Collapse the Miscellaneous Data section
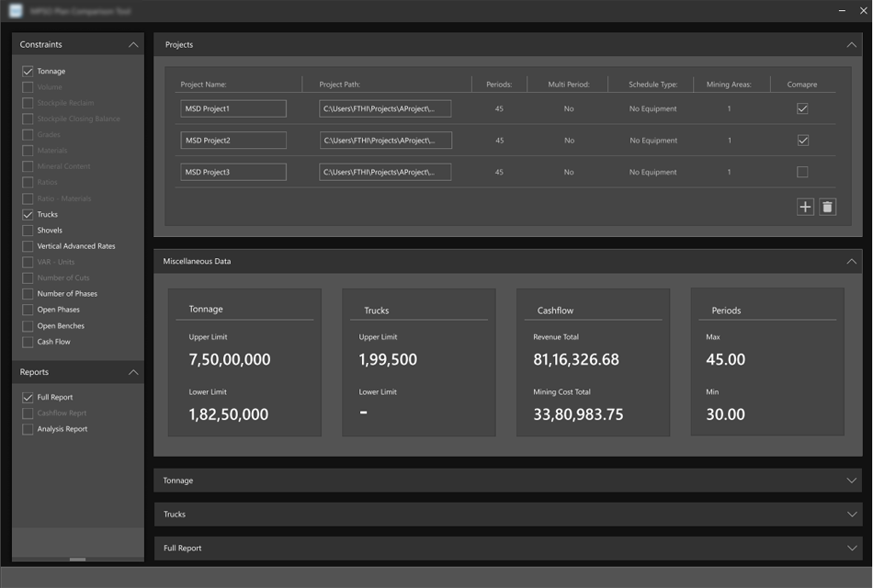Viewport: 873px width, 588px height. (852, 262)
